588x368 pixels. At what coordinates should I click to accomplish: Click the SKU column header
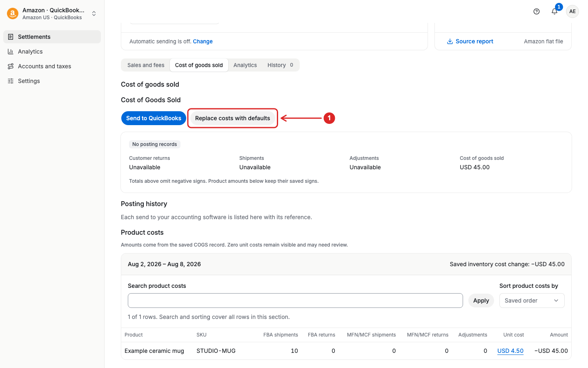201,335
